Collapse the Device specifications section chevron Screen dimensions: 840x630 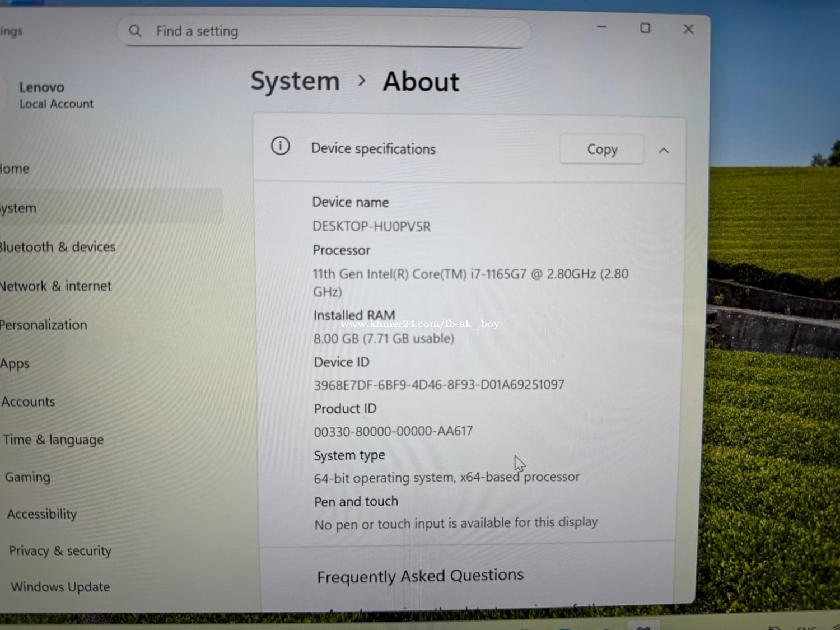click(664, 151)
